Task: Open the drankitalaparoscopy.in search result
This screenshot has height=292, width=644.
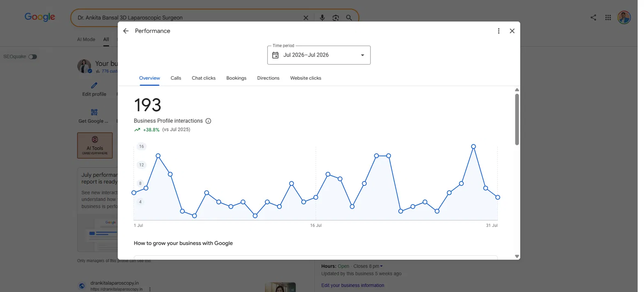Action: click(115, 283)
